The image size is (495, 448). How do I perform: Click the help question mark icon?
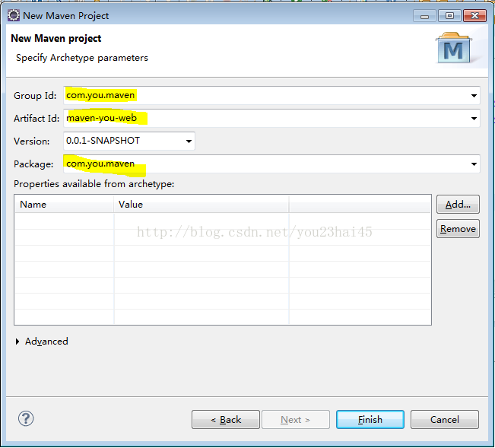pos(26,419)
